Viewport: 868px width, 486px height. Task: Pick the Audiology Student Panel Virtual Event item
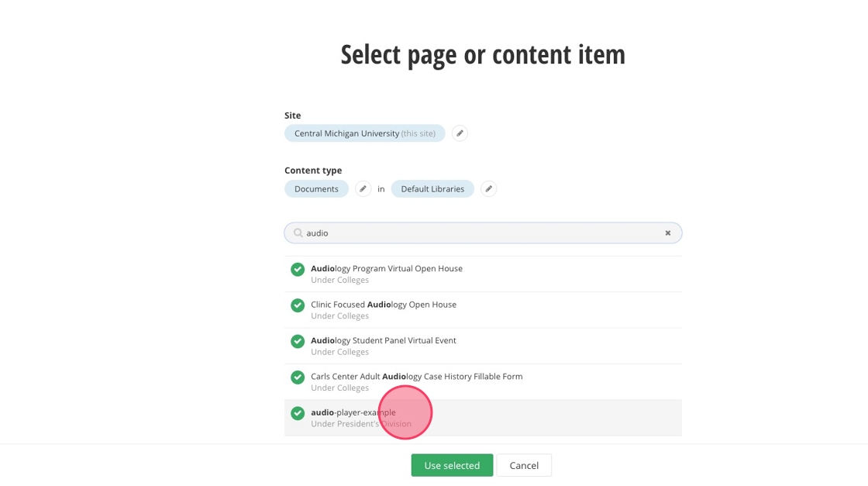(x=384, y=340)
